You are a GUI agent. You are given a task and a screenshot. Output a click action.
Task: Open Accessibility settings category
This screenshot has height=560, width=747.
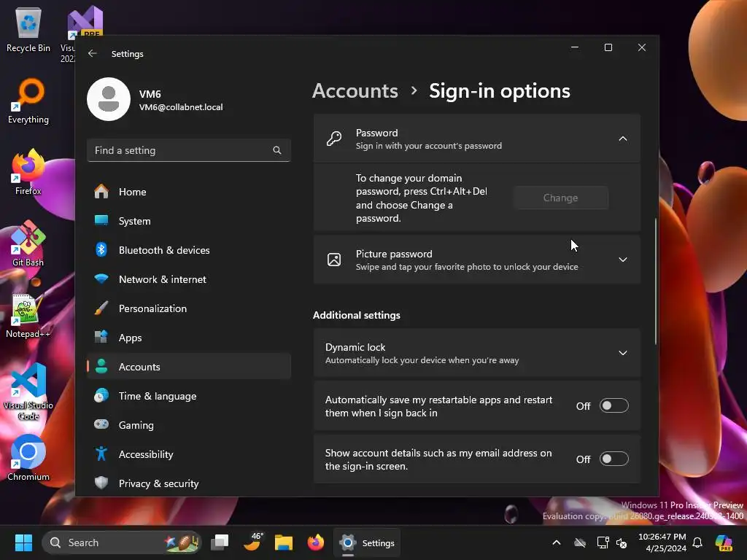[189, 454]
